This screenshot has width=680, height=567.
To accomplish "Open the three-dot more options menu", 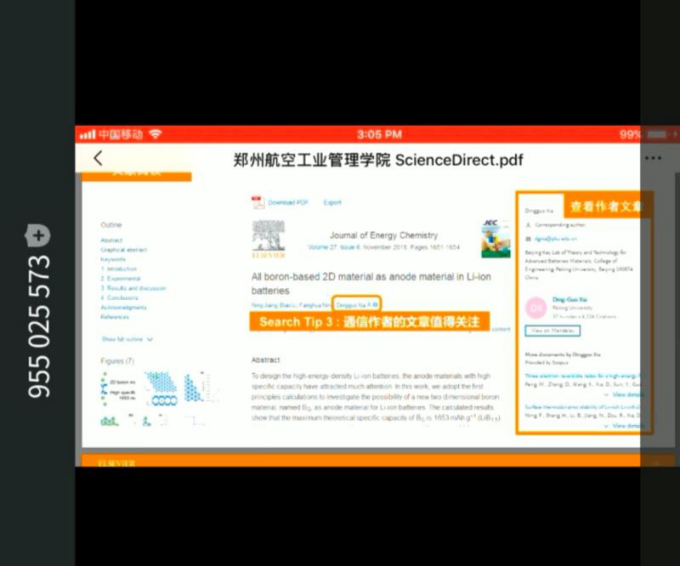I will pos(653,158).
